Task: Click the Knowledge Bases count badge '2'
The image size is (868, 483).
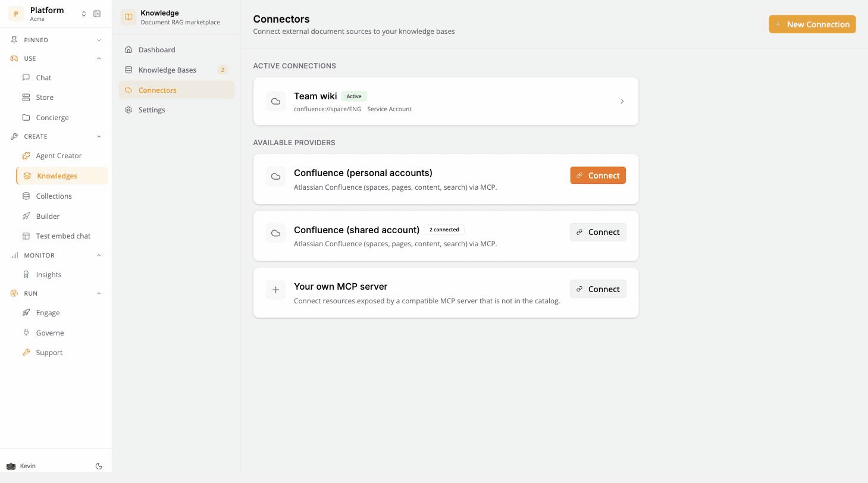Action: (223, 70)
